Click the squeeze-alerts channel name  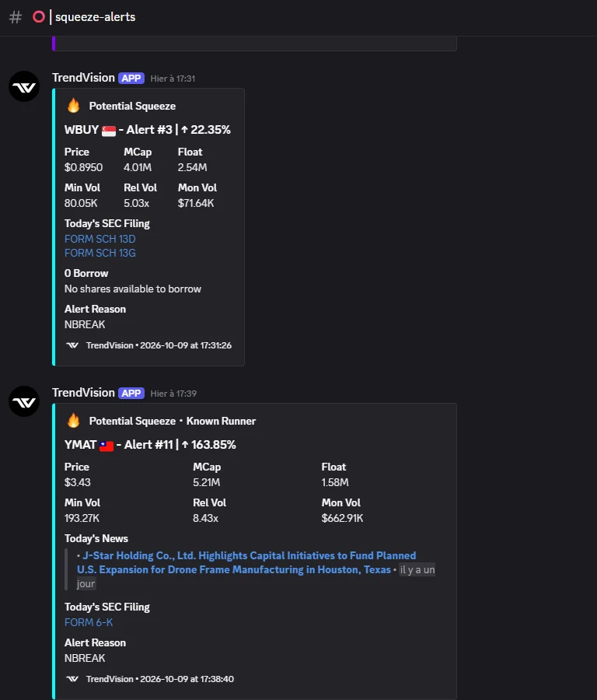coord(95,17)
